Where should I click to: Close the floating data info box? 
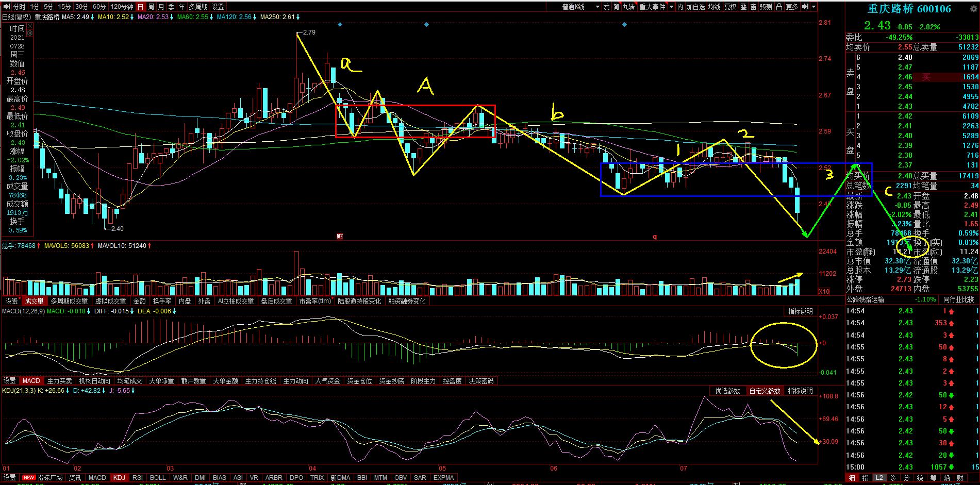point(29,25)
